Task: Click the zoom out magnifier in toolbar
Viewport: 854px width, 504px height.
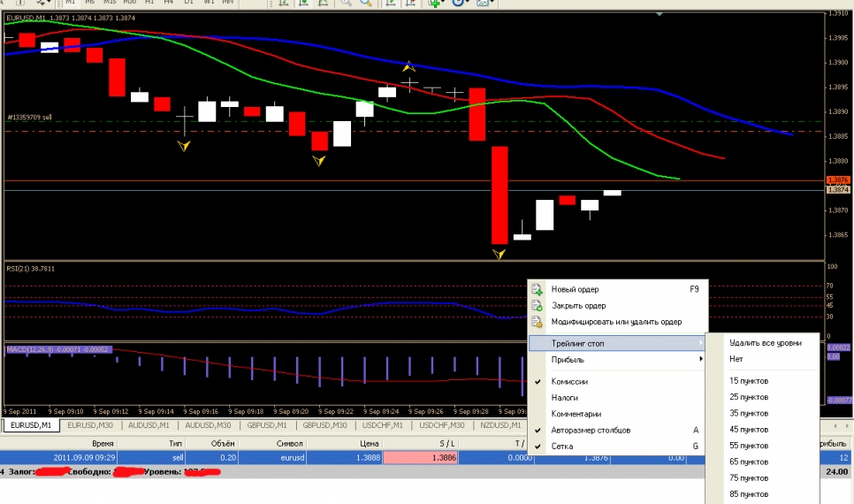Action: coord(365,3)
